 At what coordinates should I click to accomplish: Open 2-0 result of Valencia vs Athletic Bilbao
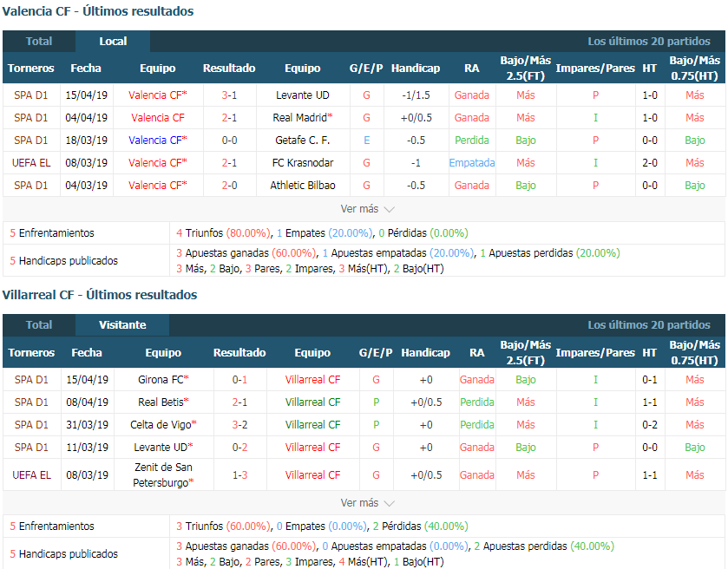pyautogui.click(x=229, y=185)
